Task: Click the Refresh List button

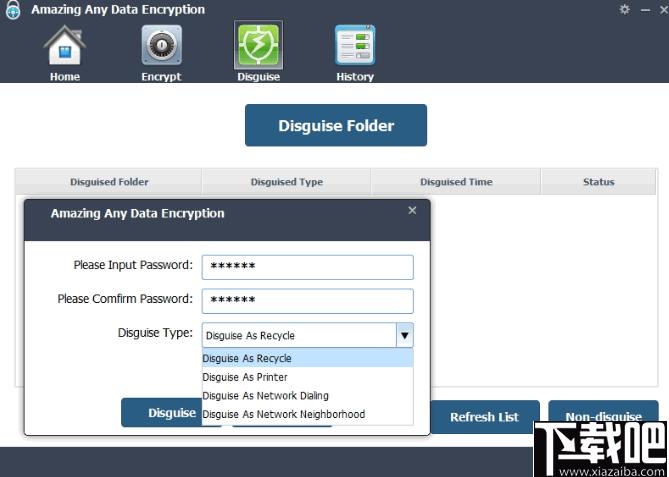Action: coord(485,416)
